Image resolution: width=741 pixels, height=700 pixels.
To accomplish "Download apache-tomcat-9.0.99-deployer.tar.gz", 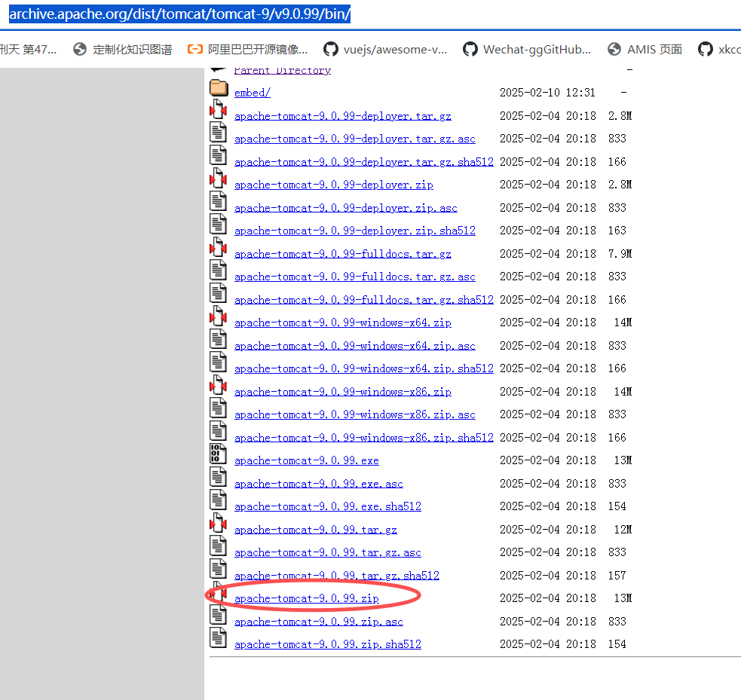I will point(343,116).
